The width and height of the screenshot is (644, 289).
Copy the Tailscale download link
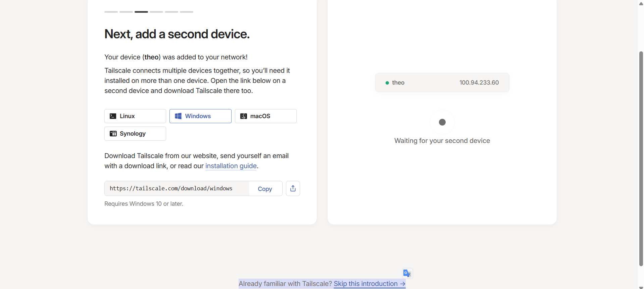coord(265,189)
